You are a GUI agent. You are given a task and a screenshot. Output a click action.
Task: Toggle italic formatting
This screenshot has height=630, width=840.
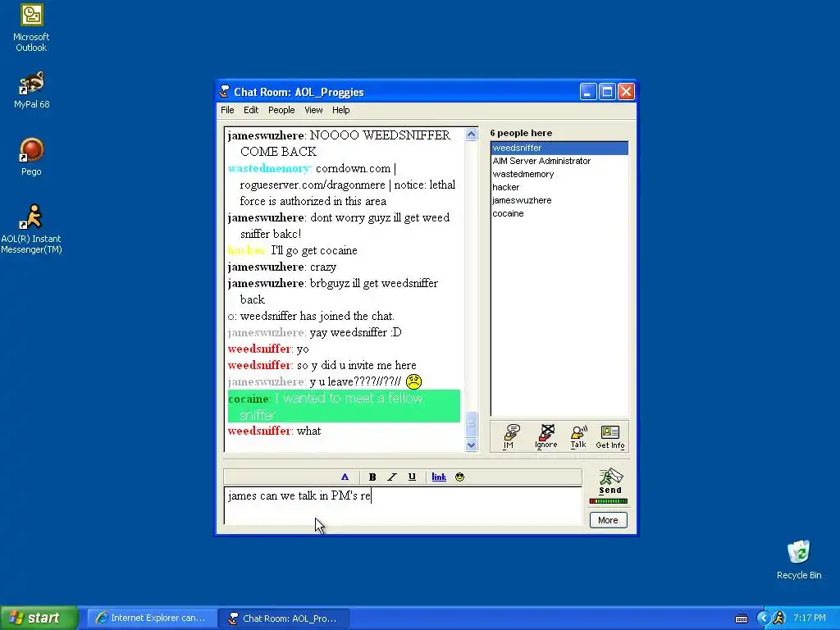click(391, 477)
